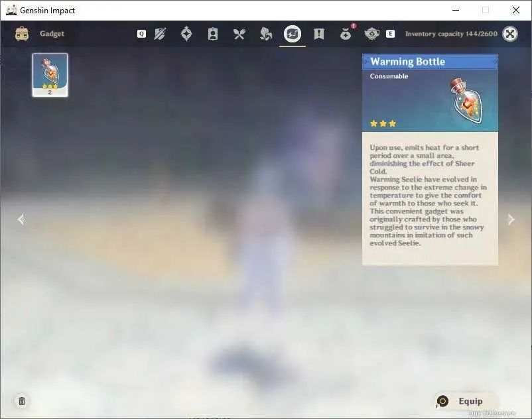Click the Warming Bottle title in details panel
This screenshot has width=532, height=419.
click(407, 62)
